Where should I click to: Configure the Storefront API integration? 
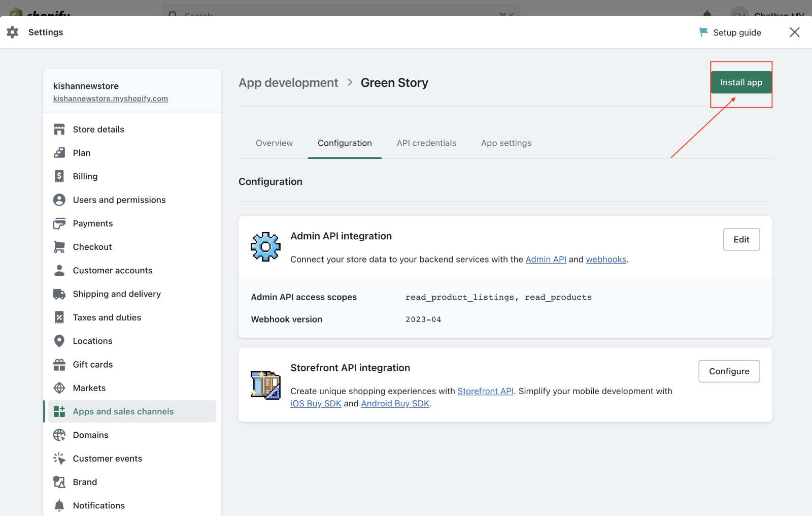(x=729, y=371)
